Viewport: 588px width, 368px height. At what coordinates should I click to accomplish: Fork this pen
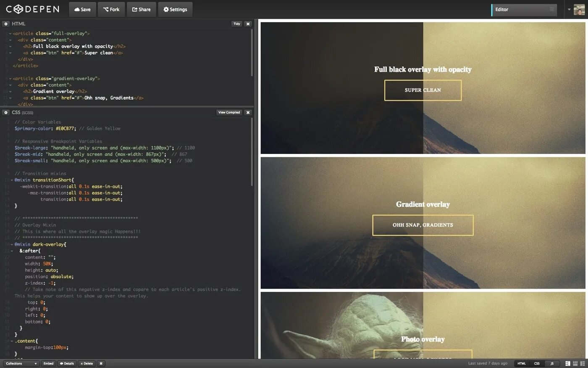(x=111, y=9)
